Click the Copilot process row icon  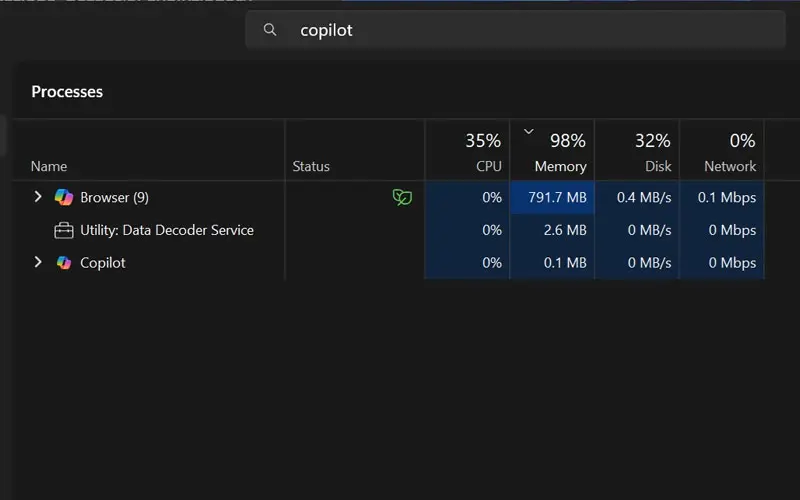[x=64, y=263]
